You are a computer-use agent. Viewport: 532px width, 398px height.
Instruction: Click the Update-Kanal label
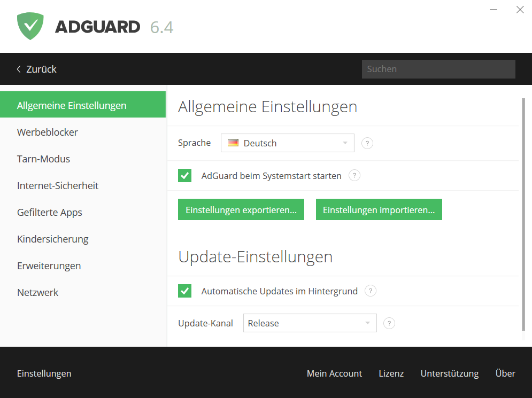[205, 323]
